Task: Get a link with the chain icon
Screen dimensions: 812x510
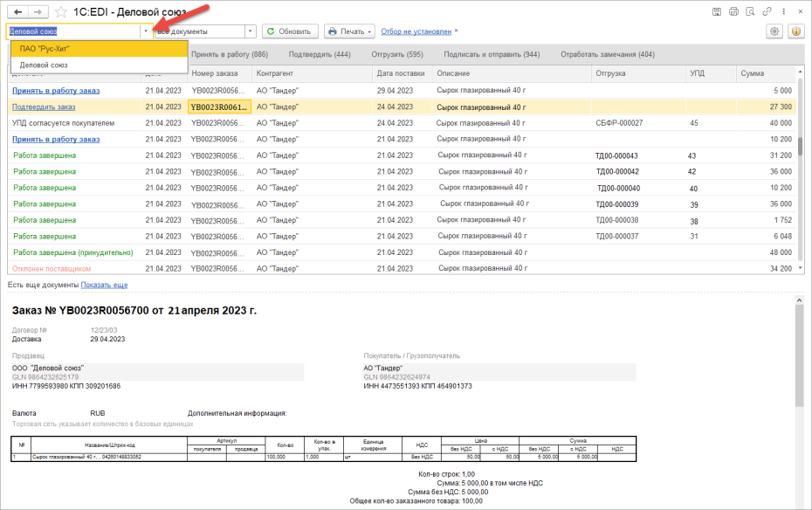Action: pos(767,11)
